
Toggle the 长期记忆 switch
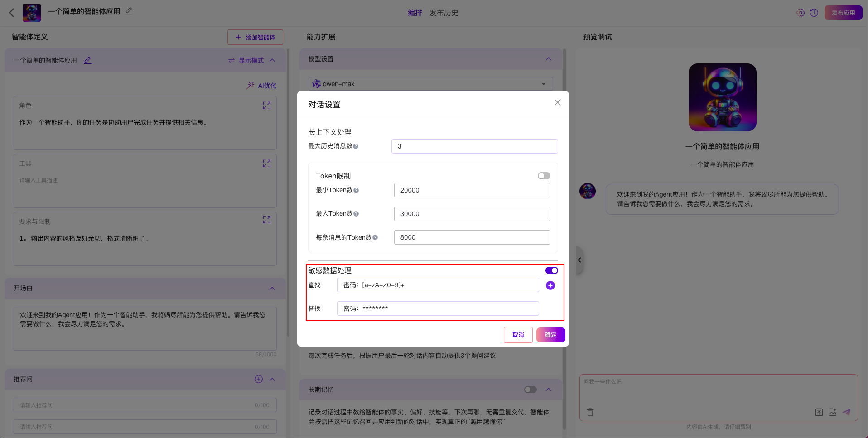[x=530, y=390]
